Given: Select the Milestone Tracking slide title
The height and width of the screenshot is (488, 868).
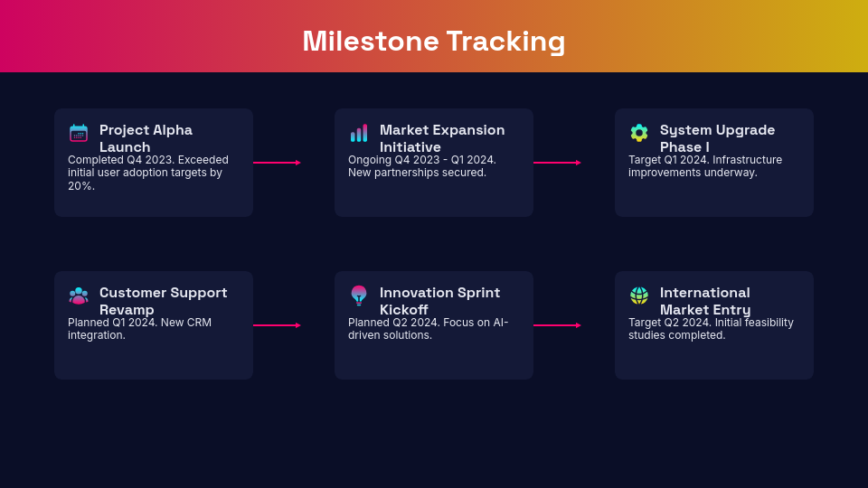Looking at the screenshot, I should coord(434,41).
